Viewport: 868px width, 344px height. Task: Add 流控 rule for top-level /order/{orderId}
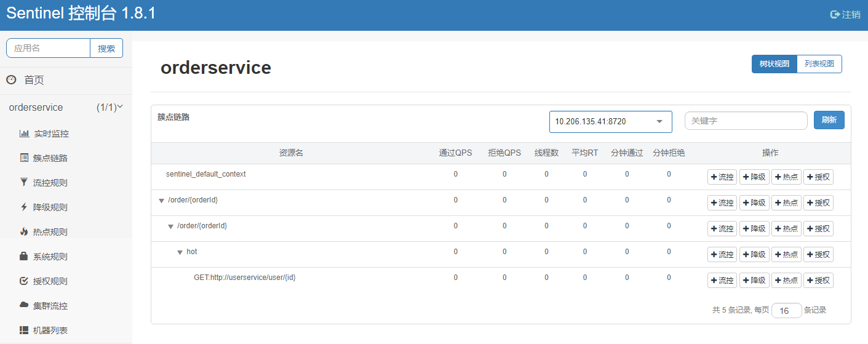click(722, 203)
